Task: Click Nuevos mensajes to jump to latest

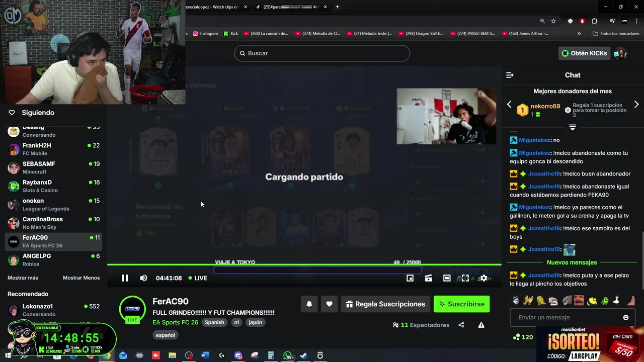Action: [572, 262]
